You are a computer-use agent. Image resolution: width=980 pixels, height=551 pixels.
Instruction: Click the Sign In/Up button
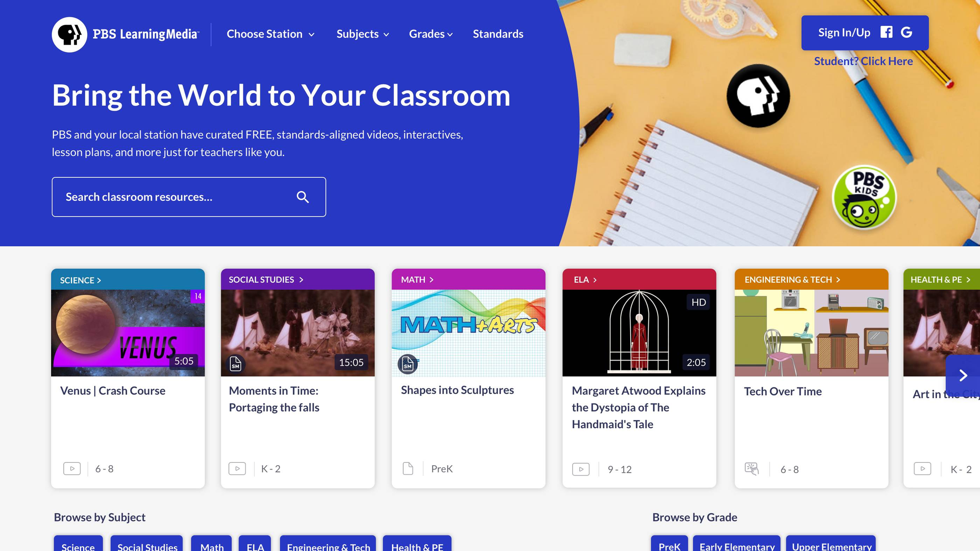click(844, 32)
